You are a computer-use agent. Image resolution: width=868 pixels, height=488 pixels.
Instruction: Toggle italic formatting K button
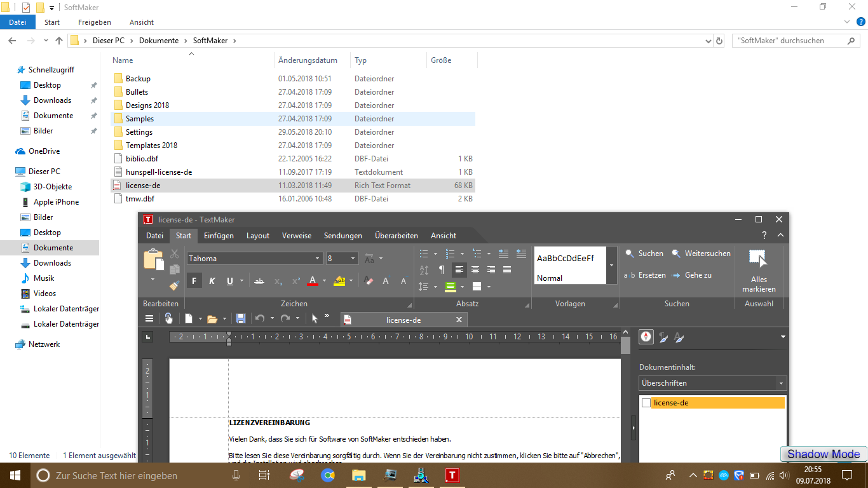[212, 281]
